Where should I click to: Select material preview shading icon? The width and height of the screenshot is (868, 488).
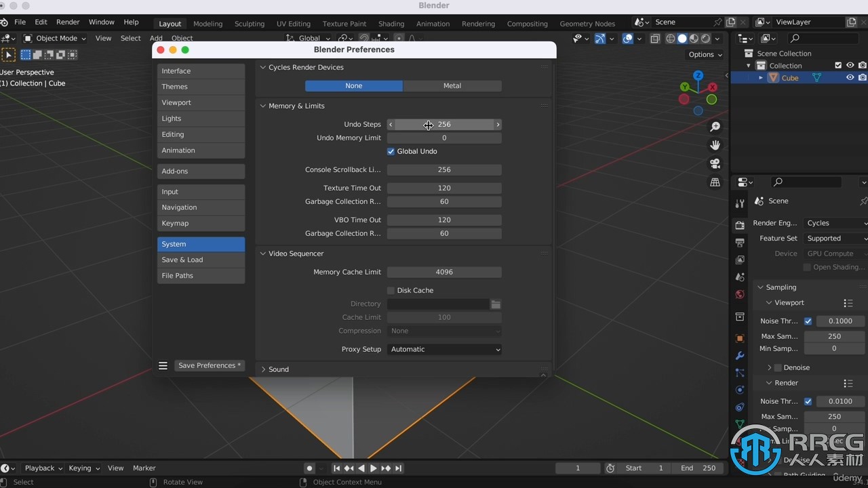pyautogui.click(x=694, y=39)
